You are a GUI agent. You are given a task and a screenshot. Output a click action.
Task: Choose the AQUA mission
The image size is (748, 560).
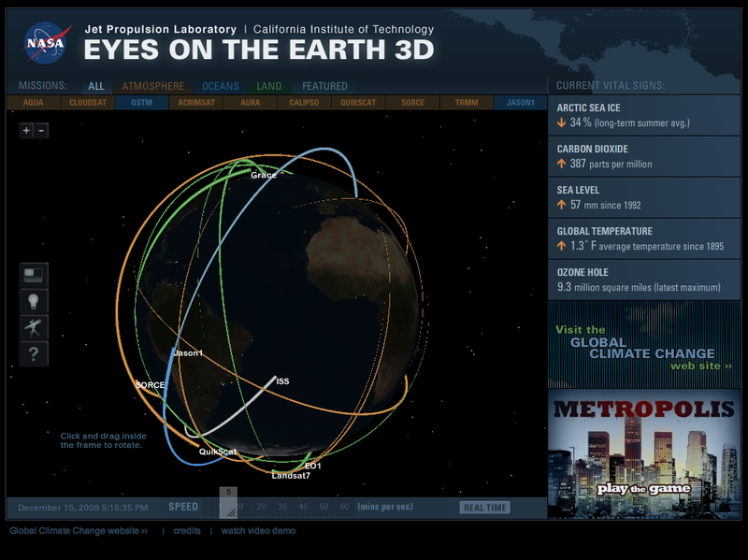[34, 103]
